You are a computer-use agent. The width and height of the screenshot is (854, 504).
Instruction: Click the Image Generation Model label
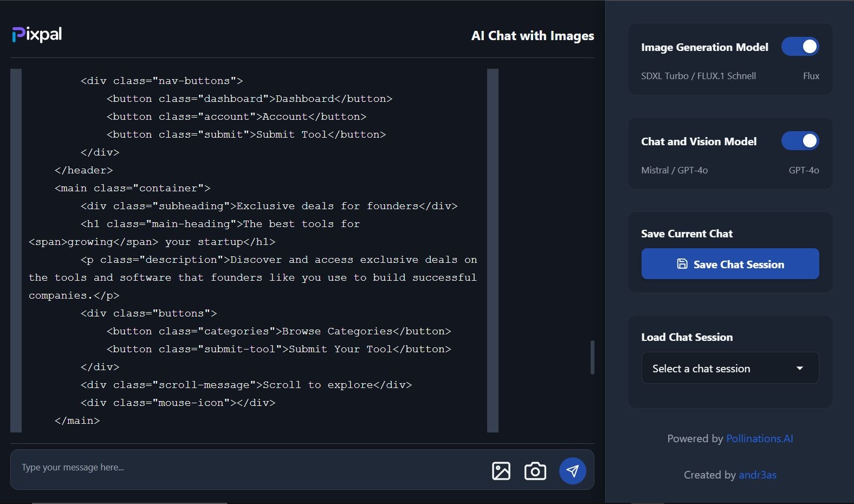pos(704,47)
